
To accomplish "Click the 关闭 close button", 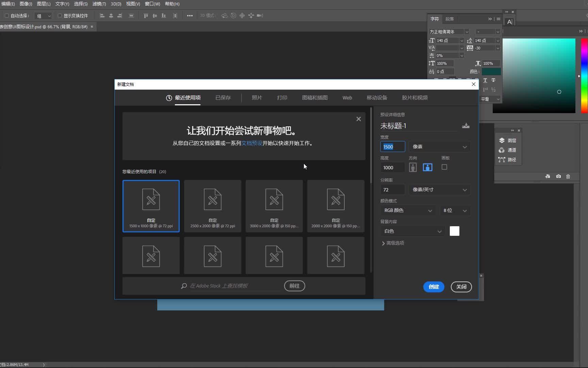I will pyautogui.click(x=461, y=287).
